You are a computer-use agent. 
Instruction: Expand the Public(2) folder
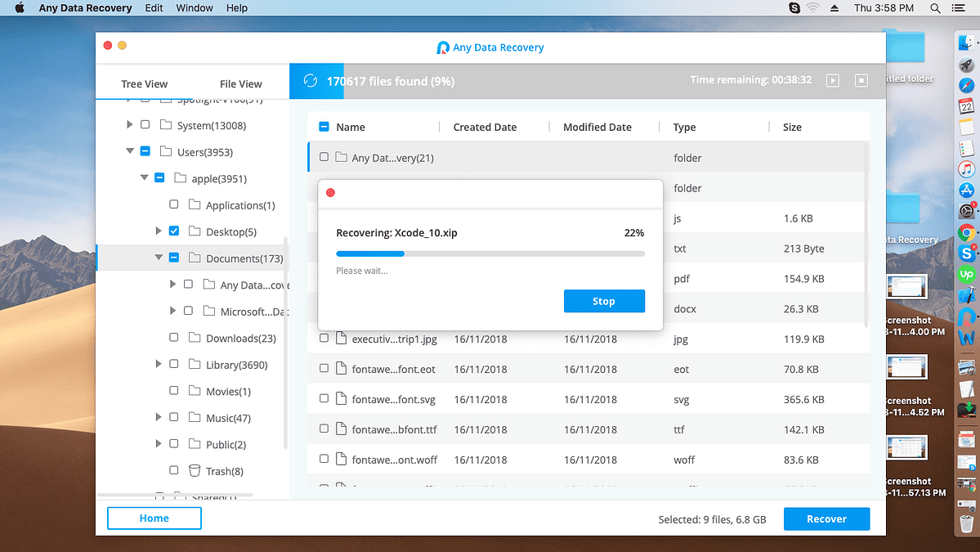158,444
